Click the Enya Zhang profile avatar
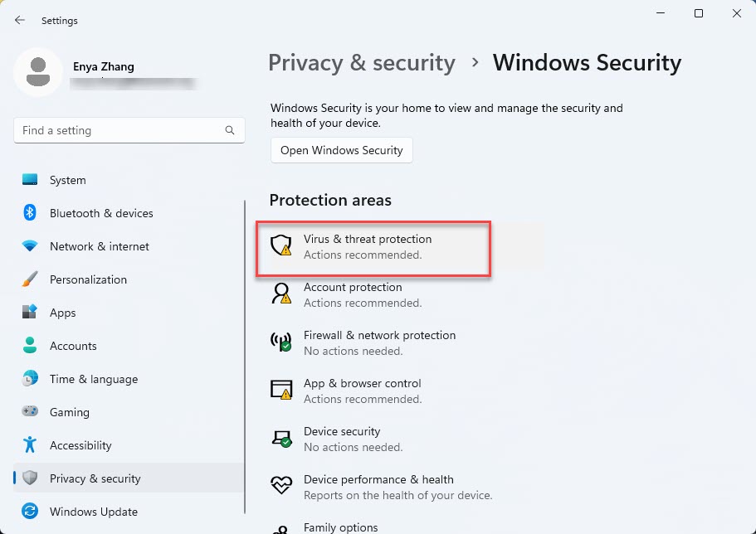 (37, 72)
